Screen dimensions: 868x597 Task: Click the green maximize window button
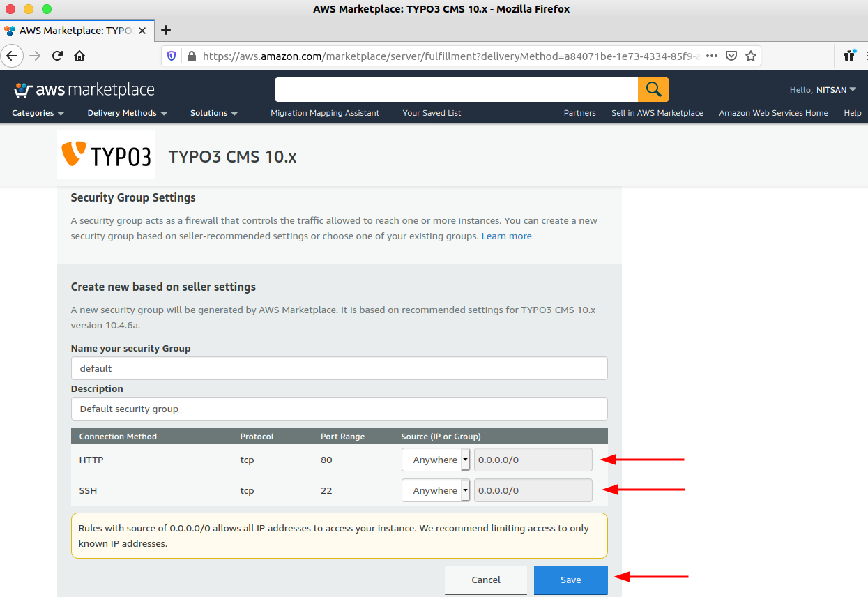point(47,9)
